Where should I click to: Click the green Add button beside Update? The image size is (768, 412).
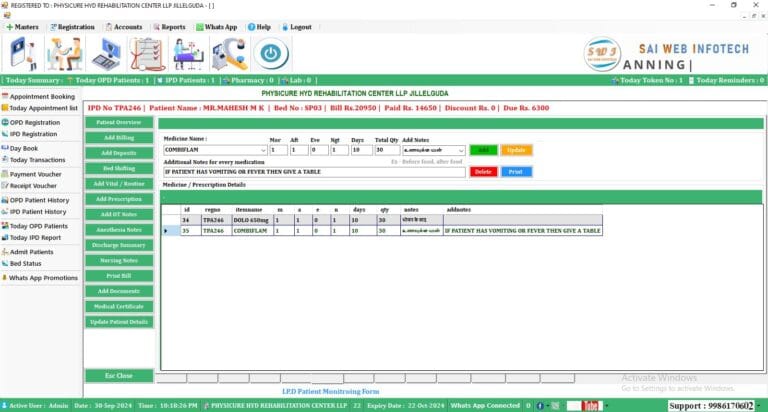click(x=483, y=150)
